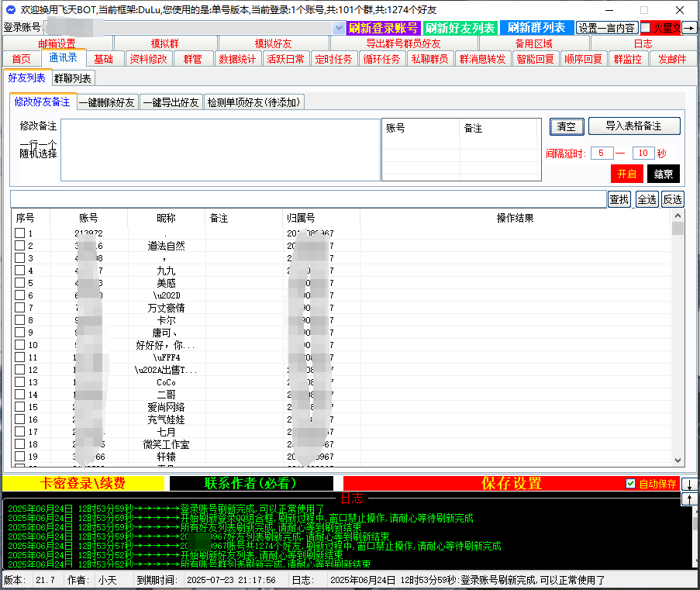Check the box for 九九 row
The image size is (700, 590).
click(x=19, y=271)
